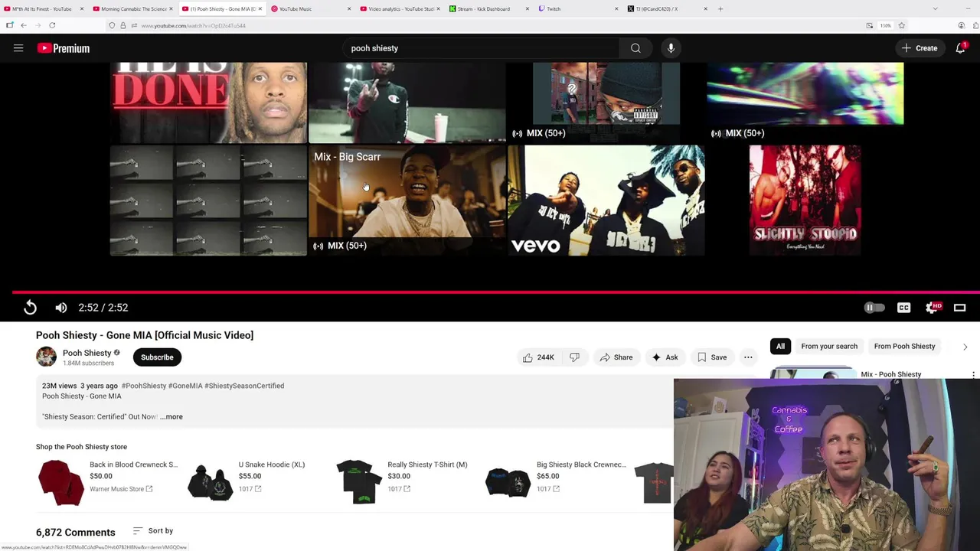
Task: Open the Ask AI button
Action: tap(665, 357)
